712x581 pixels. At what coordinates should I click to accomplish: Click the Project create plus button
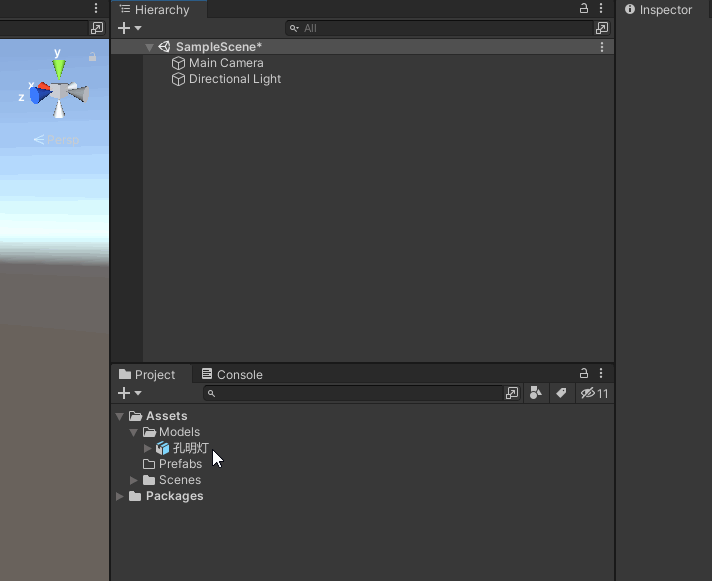pos(124,393)
